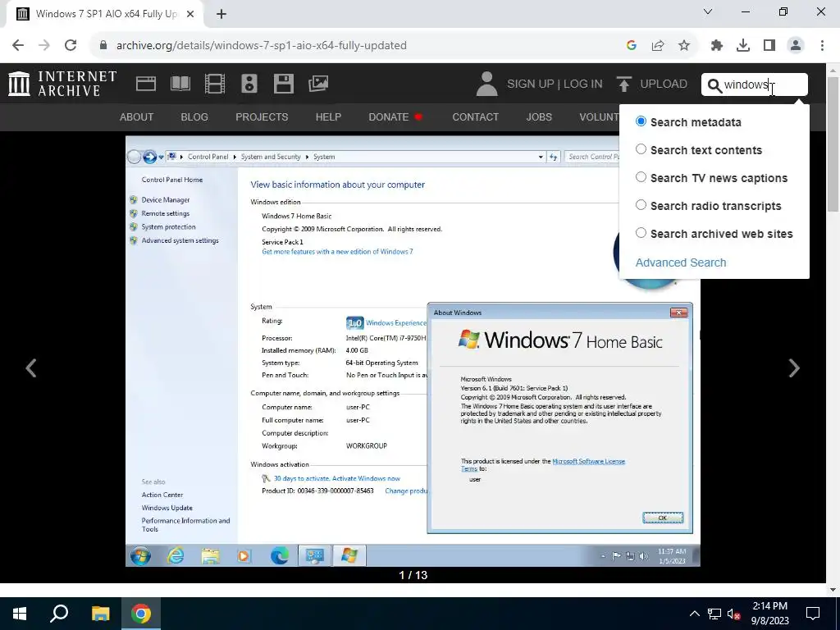Image resolution: width=840 pixels, height=630 pixels.
Task: Go to the previous image with left chevron
Action: 31,368
